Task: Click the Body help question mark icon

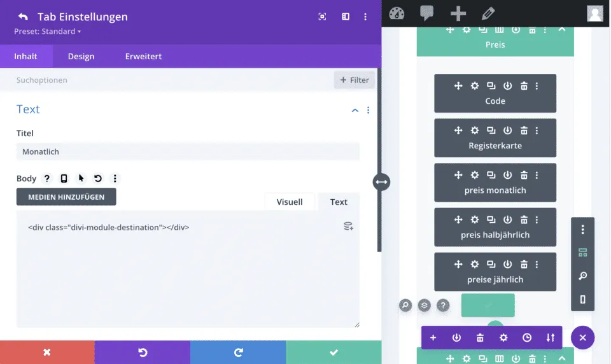Action: pos(46,179)
